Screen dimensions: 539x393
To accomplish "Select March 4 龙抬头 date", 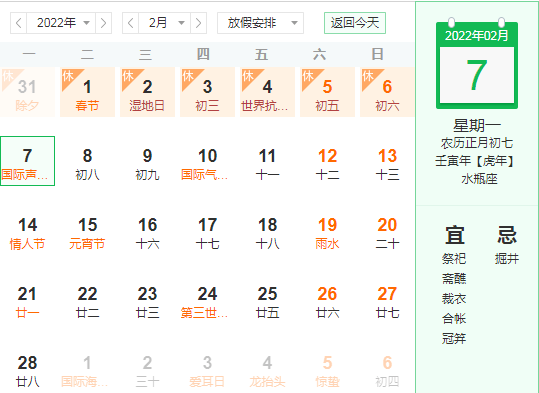I will [267, 368].
